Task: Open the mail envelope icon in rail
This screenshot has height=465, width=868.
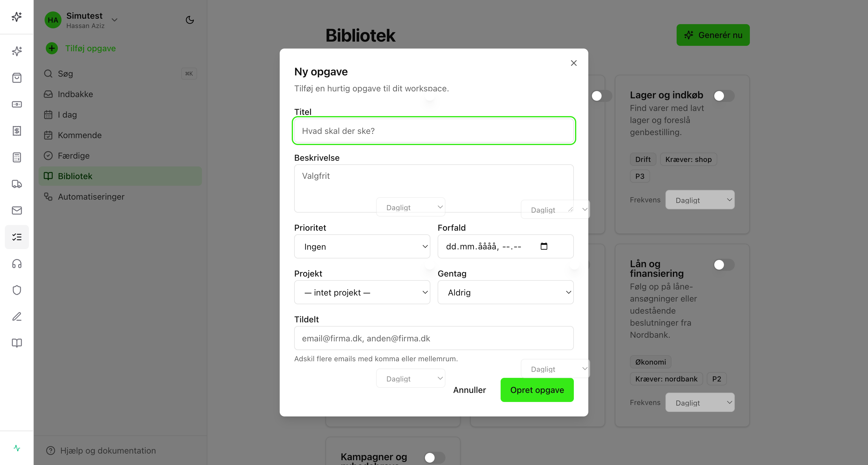Action: [x=17, y=210]
